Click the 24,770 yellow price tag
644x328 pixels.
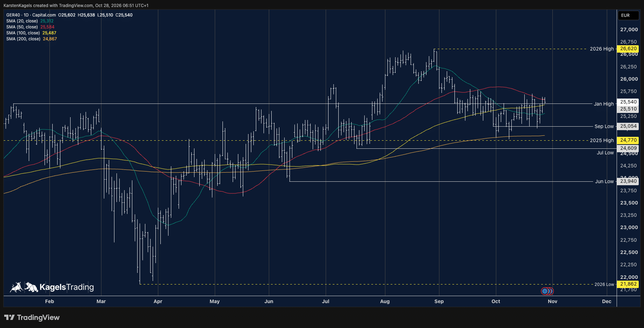point(628,140)
